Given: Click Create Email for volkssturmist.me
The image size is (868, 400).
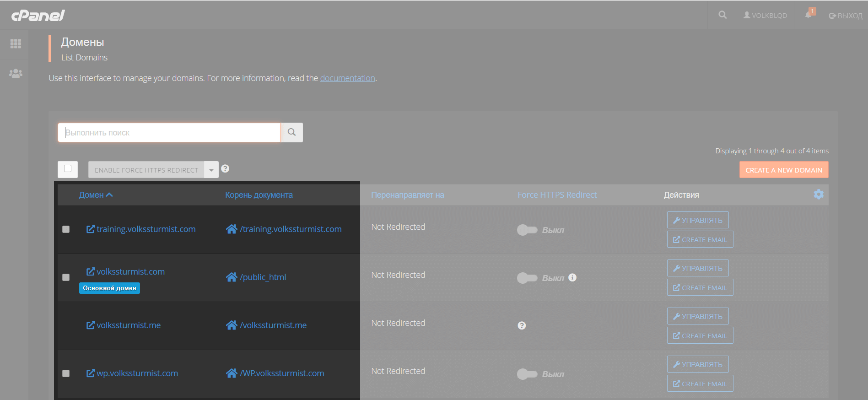Looking at the screenshot, I should pos(700,335).
